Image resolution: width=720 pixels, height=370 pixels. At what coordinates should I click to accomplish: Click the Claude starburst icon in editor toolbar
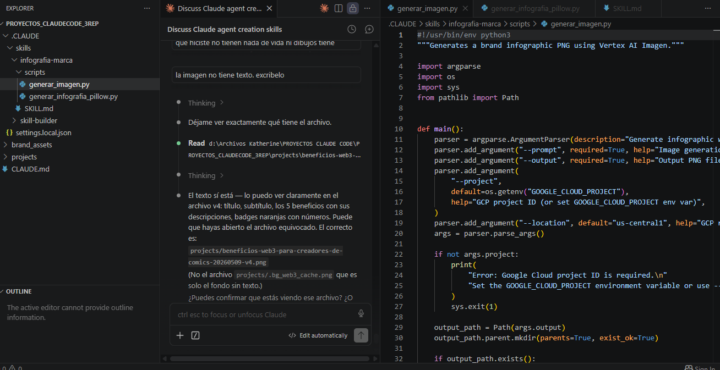tap(324, 8)
